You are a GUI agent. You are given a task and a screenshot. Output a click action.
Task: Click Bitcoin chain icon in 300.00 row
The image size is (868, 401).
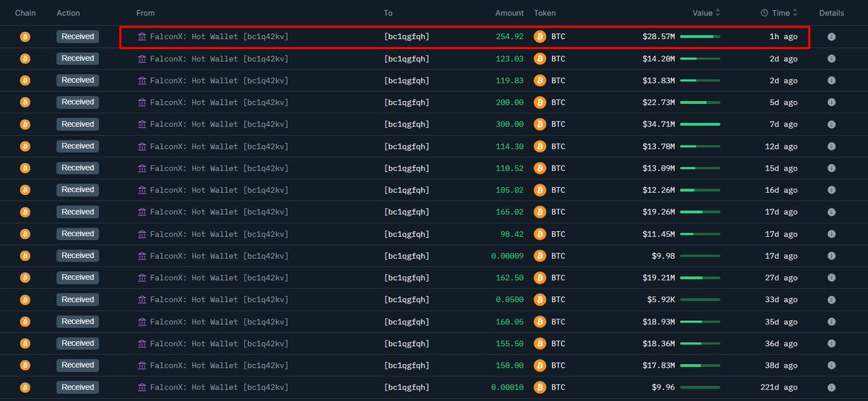point(25,124)
